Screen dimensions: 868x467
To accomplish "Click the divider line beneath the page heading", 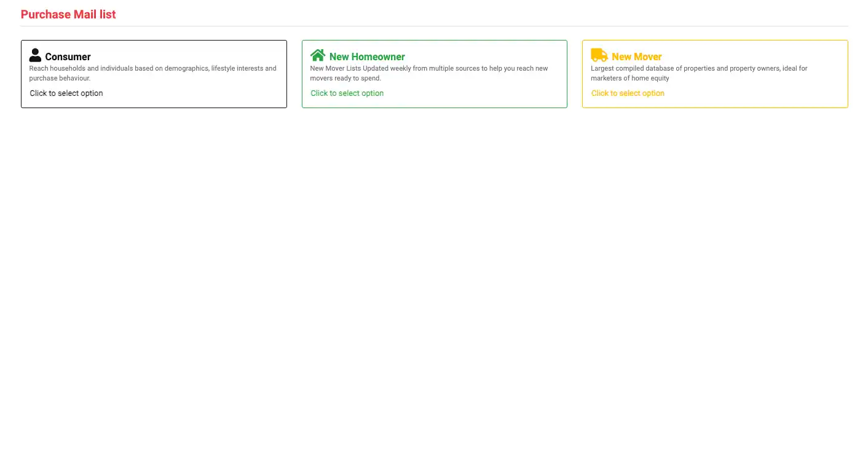I will click(x=434, y=26).
